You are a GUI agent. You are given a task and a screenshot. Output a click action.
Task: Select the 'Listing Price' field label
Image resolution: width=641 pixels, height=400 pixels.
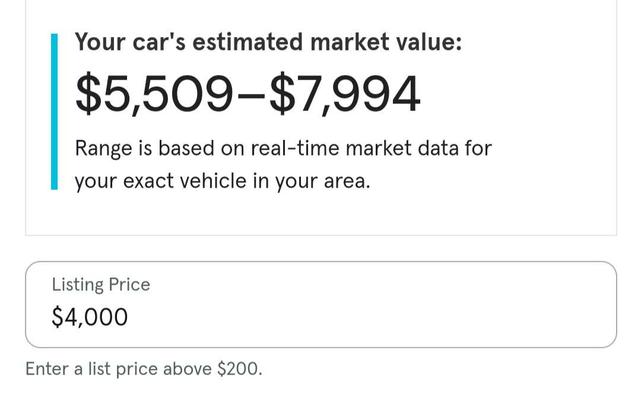(101, 285)
